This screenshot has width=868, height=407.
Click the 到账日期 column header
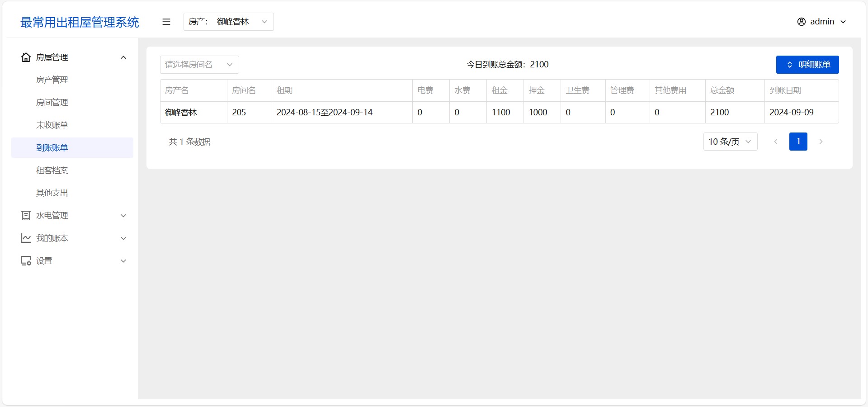(802, 90)
